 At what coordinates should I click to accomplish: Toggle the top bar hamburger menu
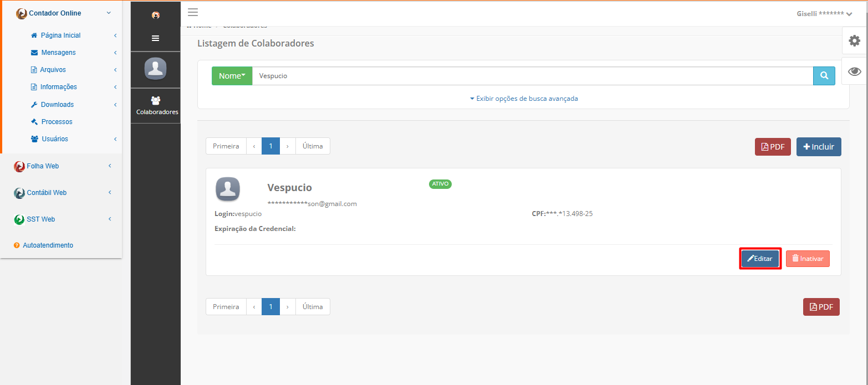tap(193, 13)
